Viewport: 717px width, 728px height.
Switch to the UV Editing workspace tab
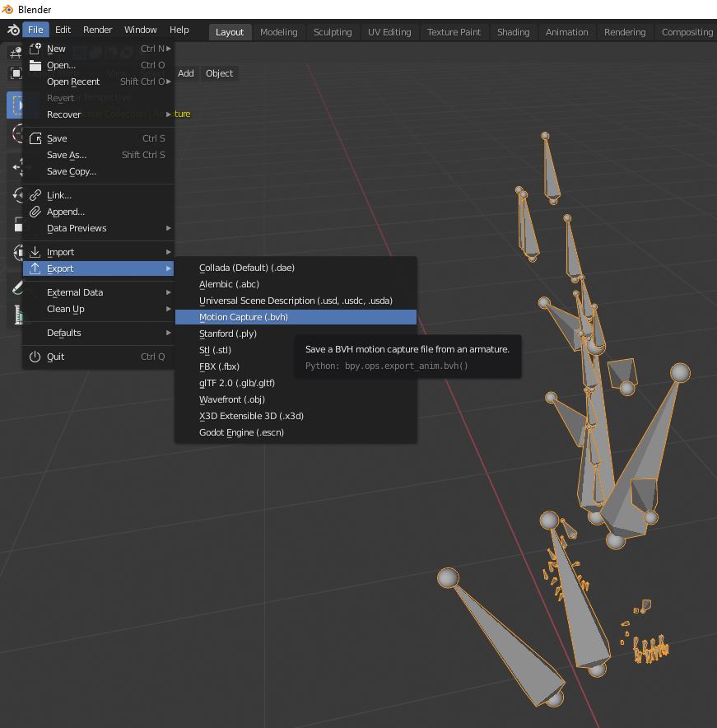click(389, 32)
